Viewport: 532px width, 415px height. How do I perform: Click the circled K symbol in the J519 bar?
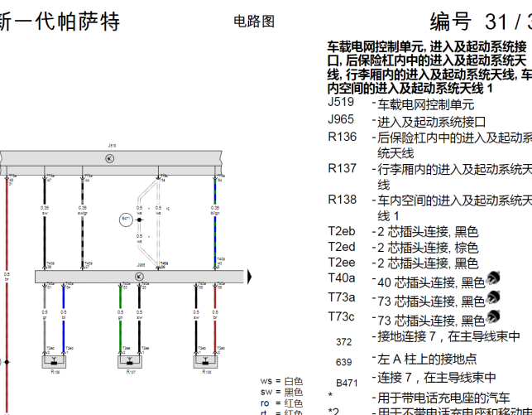tap(109, 158)
